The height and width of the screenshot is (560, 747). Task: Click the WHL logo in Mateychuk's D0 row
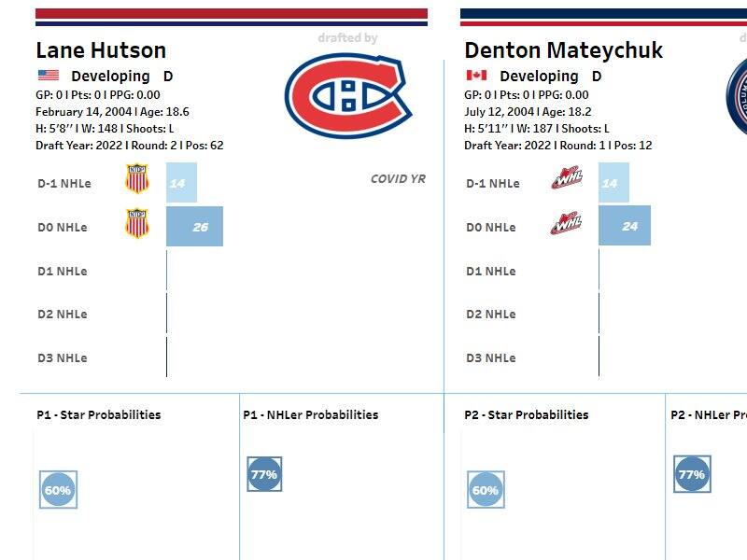566,224
